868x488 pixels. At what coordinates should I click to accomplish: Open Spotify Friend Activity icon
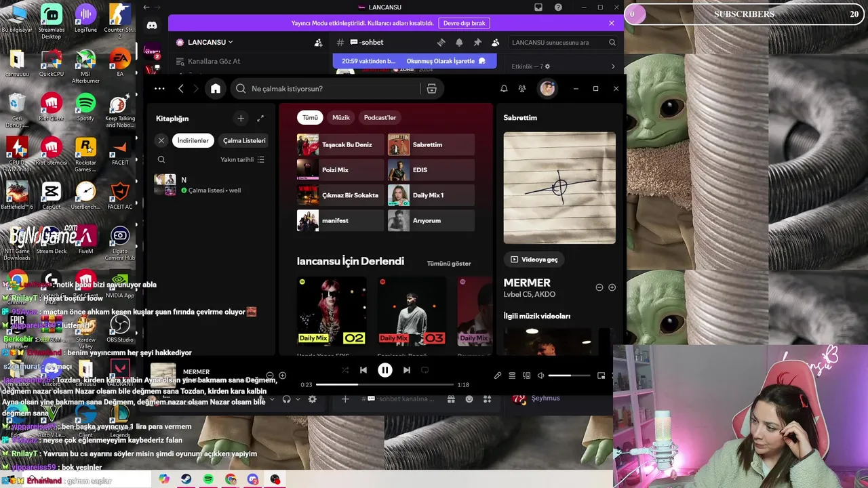coord(522,89)
